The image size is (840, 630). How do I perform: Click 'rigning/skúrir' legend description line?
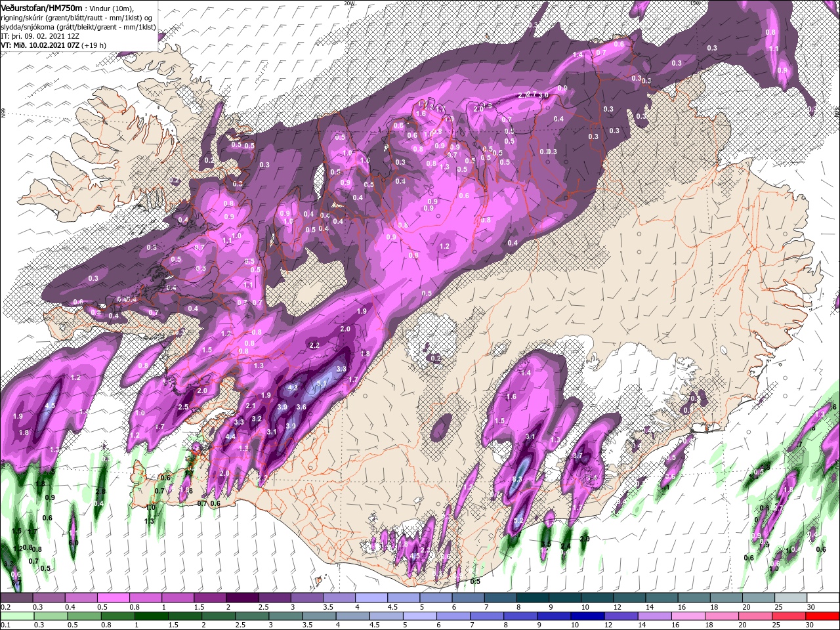pyautogui.click(x=78, y=17)
